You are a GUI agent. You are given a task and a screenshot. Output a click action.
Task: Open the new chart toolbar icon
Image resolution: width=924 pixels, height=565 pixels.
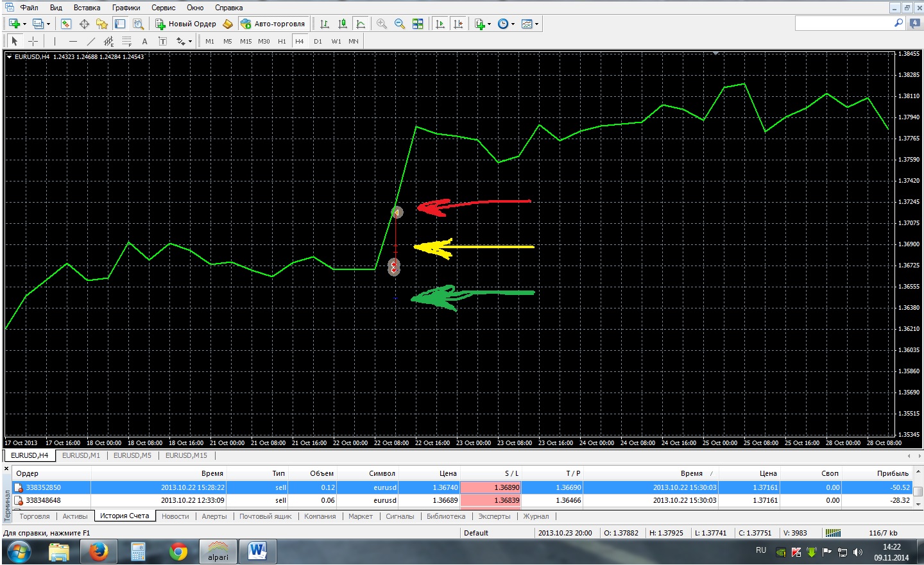[14, 24]
